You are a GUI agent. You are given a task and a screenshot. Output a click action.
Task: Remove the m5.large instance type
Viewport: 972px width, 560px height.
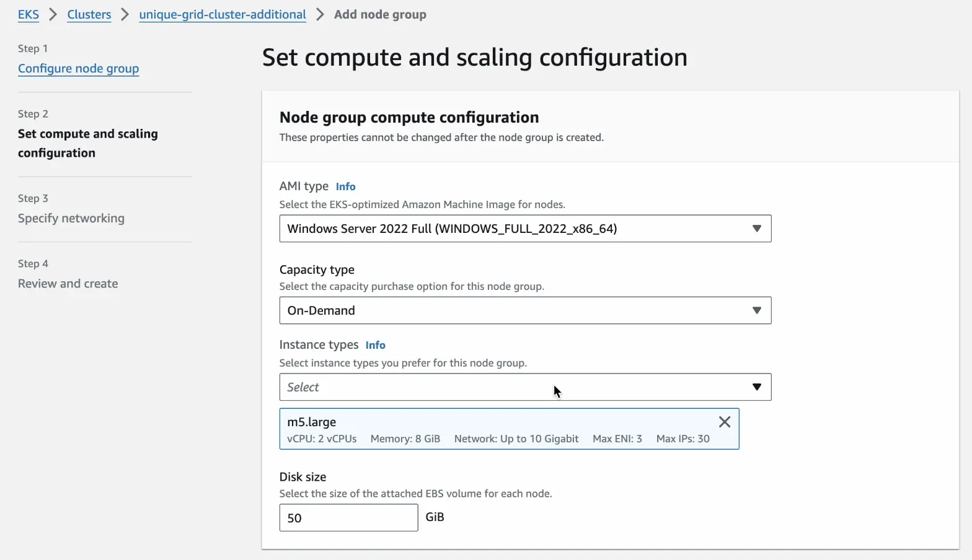point(724,422)
